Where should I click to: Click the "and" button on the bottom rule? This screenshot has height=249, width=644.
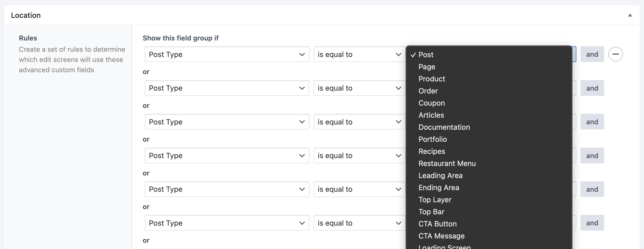[592, 223]
